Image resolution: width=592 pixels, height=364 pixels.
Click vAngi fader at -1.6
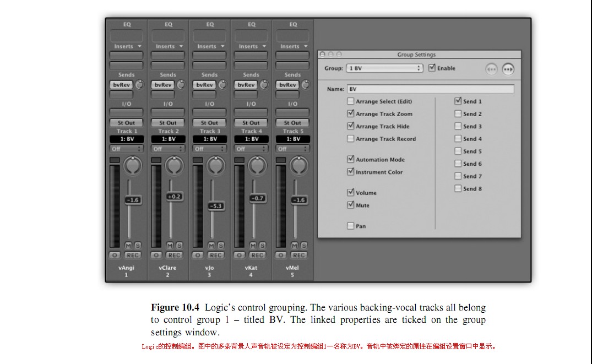pyautogui.click(x=133, y=200)
